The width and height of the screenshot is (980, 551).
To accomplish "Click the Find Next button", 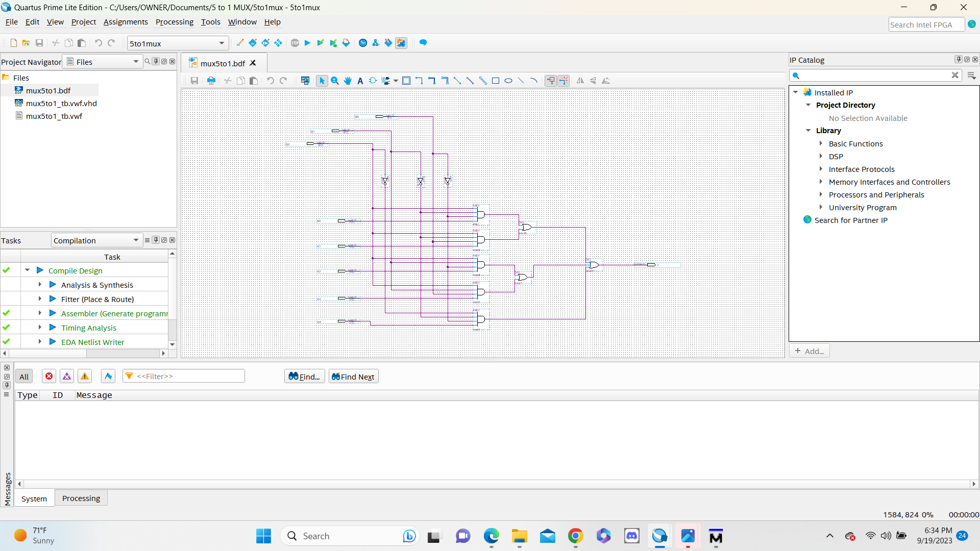I will click(x=353, y=377).
